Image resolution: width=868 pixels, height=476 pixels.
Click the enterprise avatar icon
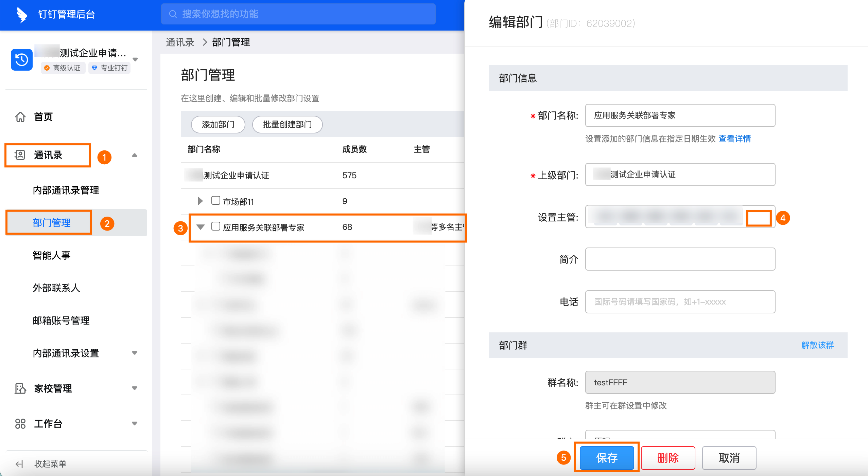22,60
